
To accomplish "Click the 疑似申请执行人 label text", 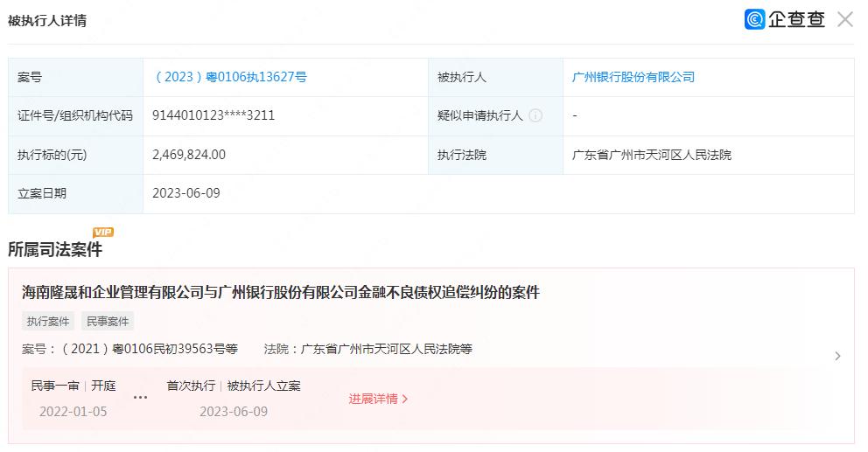I will coord(480,115).
